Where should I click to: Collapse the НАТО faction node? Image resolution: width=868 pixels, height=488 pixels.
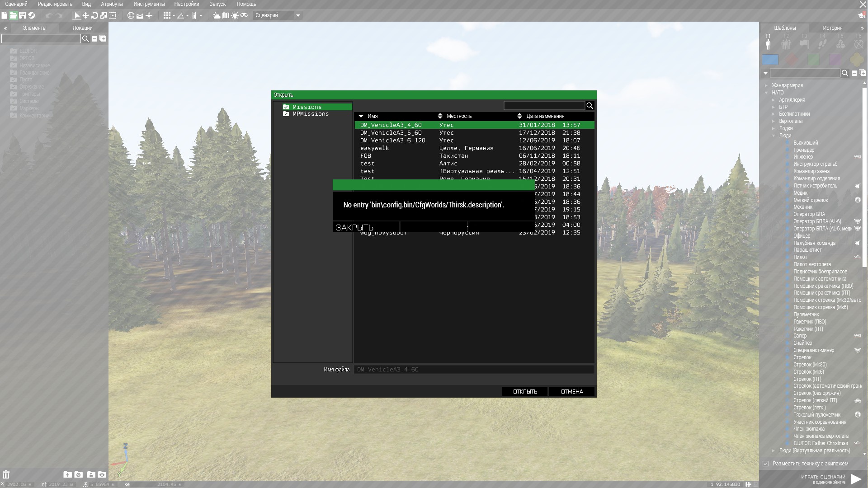coord(766,93)
